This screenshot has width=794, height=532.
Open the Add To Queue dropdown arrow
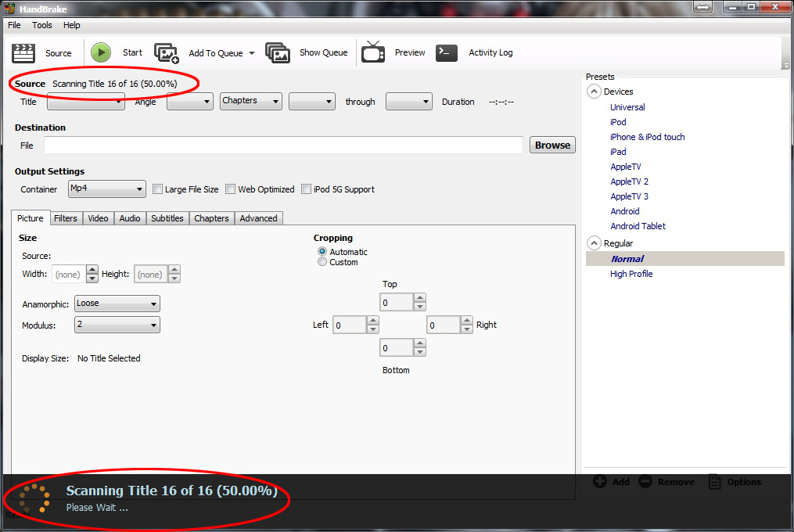252,53
